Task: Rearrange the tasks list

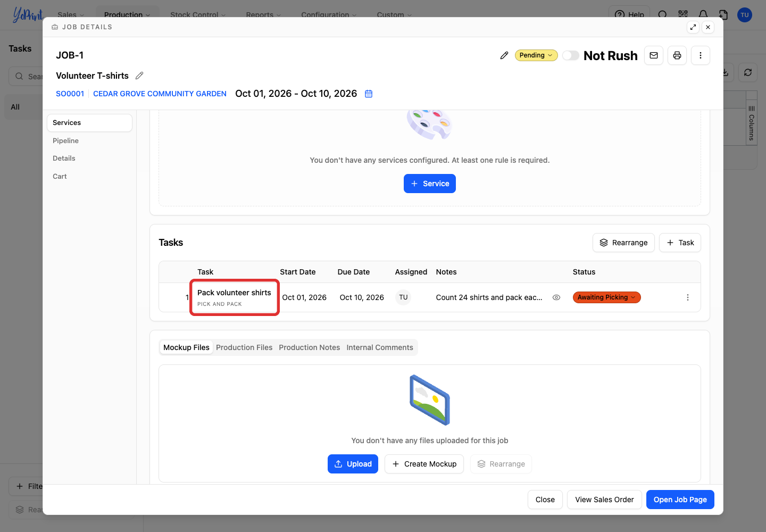Action: tap(623, 243)
